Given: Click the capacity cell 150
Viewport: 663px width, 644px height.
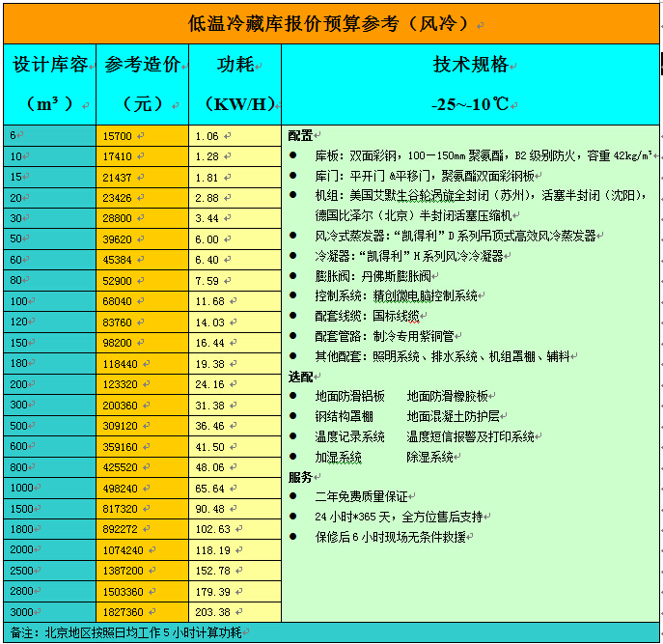Looking at the screenshot, I should click(16, 343).
